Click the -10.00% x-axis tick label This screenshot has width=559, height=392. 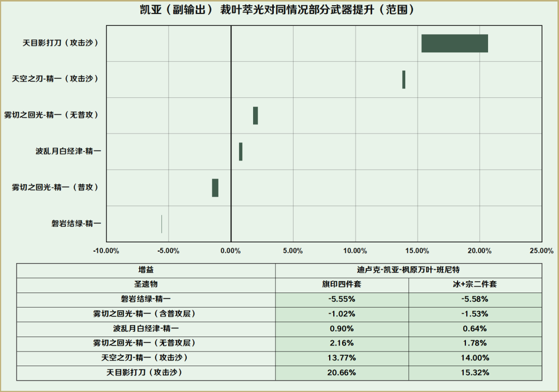(106, 251)
